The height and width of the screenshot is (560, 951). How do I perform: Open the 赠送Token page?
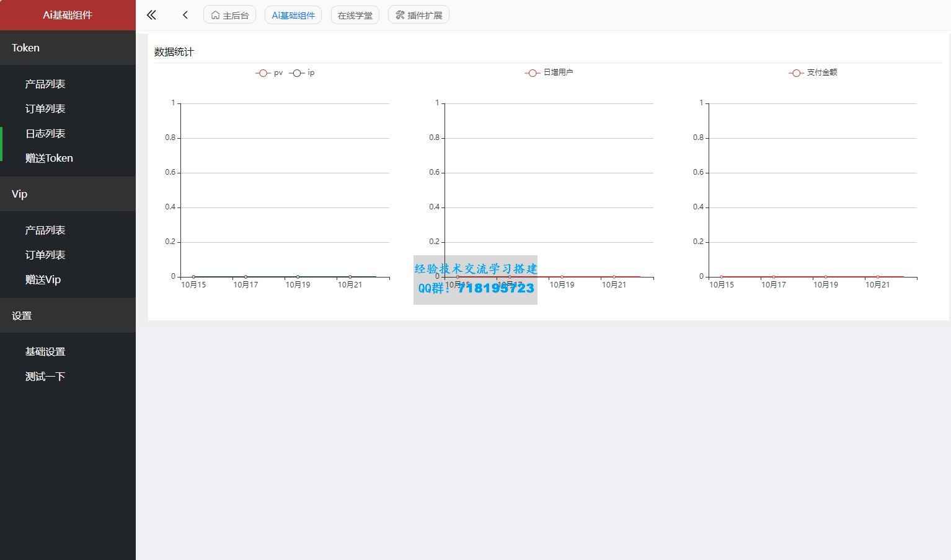49,158
